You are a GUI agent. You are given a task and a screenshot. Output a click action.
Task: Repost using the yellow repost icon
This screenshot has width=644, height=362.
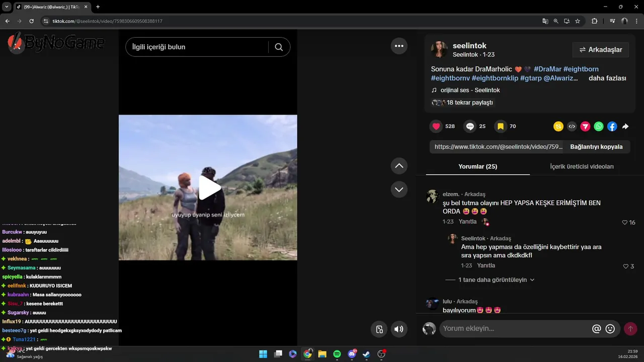pyautogui.click(x=558, y=127)
